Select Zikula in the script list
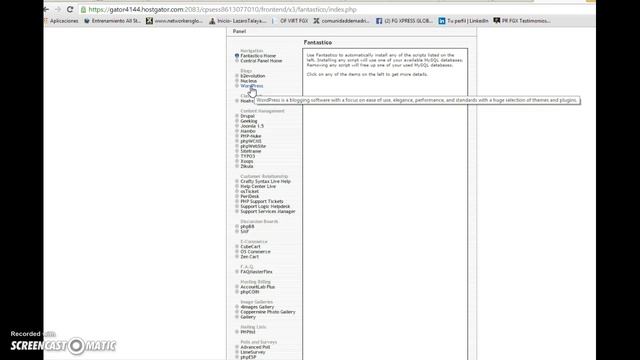This screenshot has height=360, width=640. [x=247, y=166]
